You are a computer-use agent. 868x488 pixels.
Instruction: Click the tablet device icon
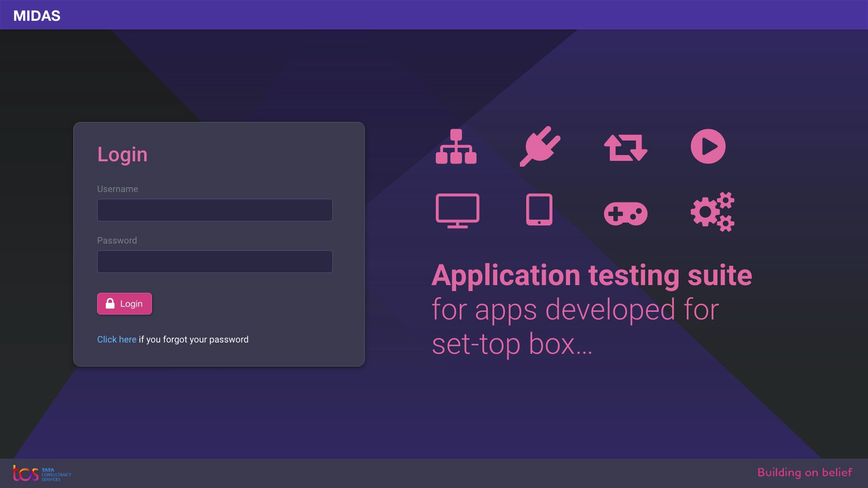[539, 210]
